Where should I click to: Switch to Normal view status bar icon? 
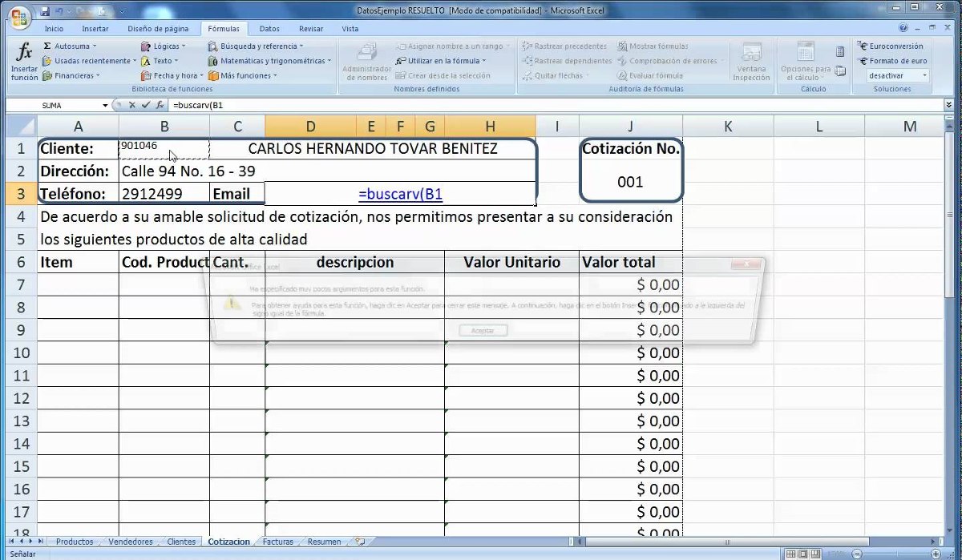[x=791, y=554]
